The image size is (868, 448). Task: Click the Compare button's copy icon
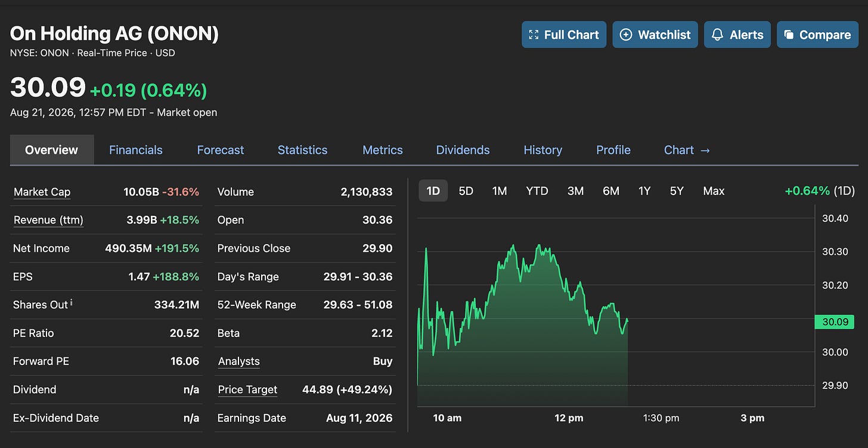tap(789, 35)
